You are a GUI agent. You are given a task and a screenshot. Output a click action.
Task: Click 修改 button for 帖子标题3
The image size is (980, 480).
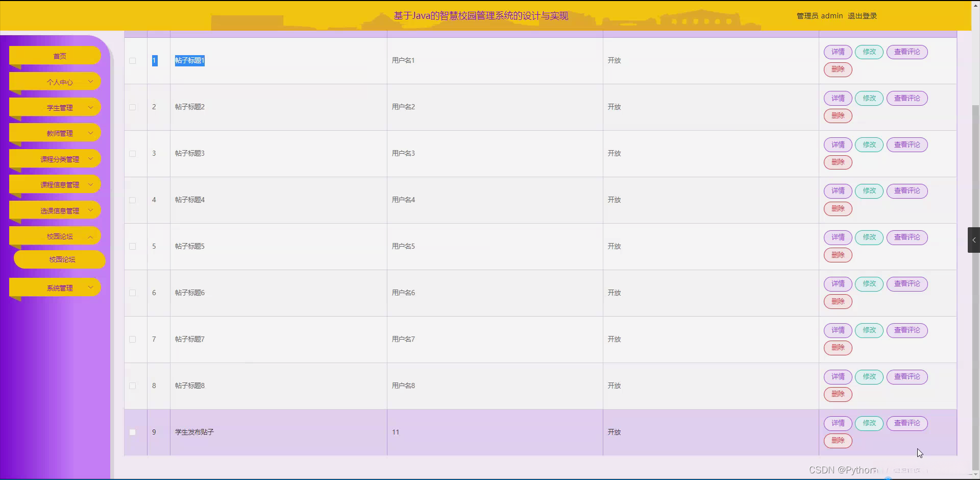(869, 145)
